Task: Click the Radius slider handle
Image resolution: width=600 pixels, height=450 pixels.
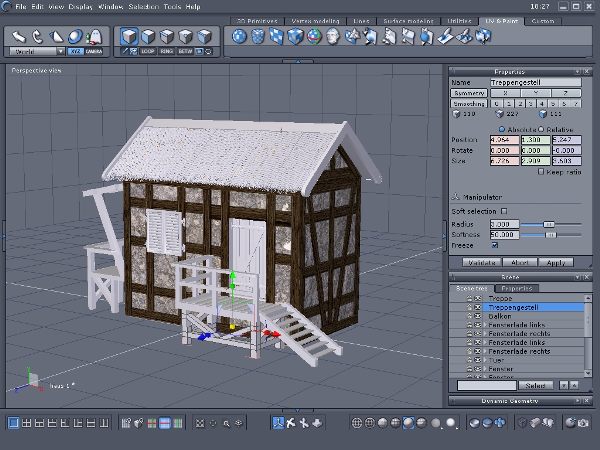Action: (549, 224)
